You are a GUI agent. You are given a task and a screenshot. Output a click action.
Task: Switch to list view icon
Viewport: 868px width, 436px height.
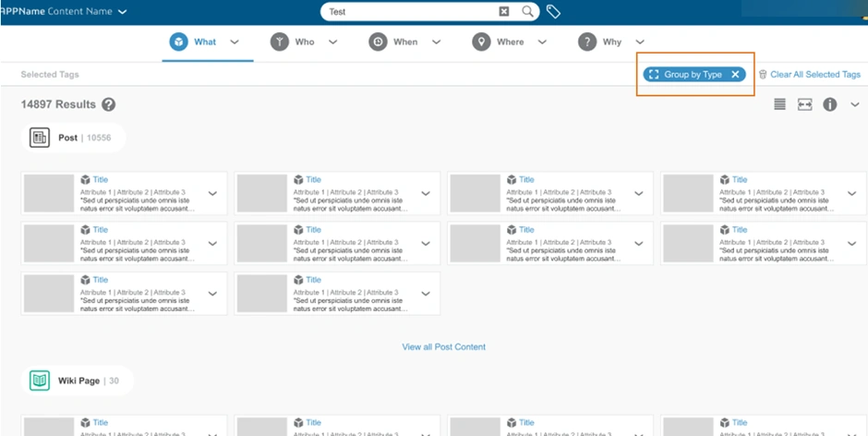[780, 104]
